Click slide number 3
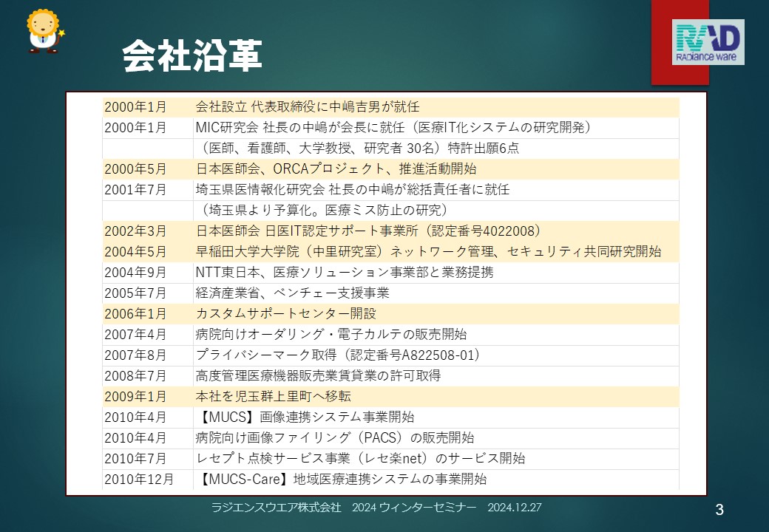 tap(719, 510)
